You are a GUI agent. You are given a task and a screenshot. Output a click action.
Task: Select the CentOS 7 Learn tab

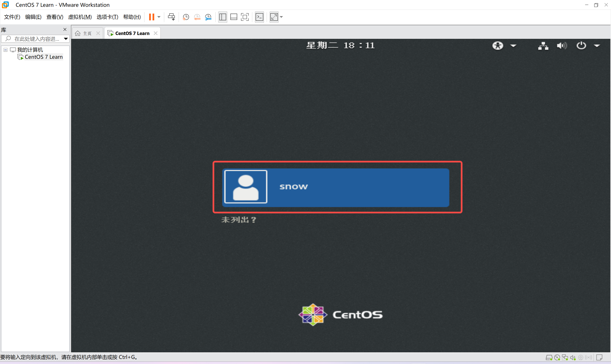[x=132, y=33]
